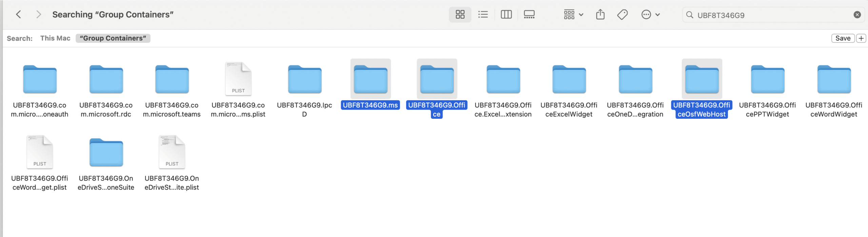Go forward with the right chevron
The width and height of the screenshot is (868, 237).
pos(39,15)
